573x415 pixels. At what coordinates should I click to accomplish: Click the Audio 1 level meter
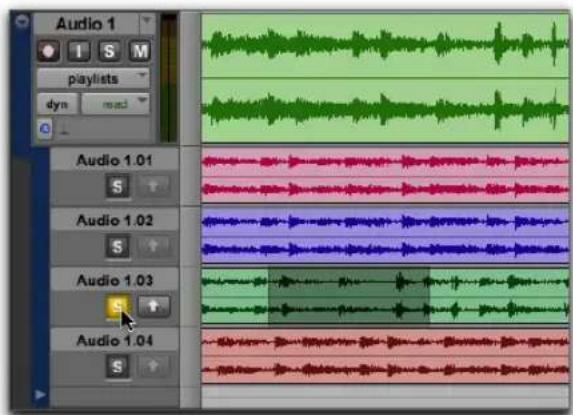click(168, 78)
